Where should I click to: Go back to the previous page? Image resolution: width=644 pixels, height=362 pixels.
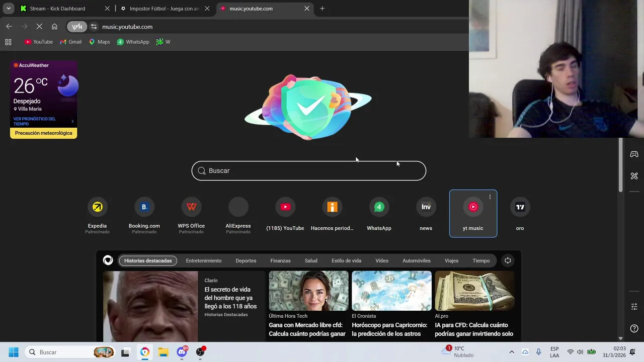[9, 27]
